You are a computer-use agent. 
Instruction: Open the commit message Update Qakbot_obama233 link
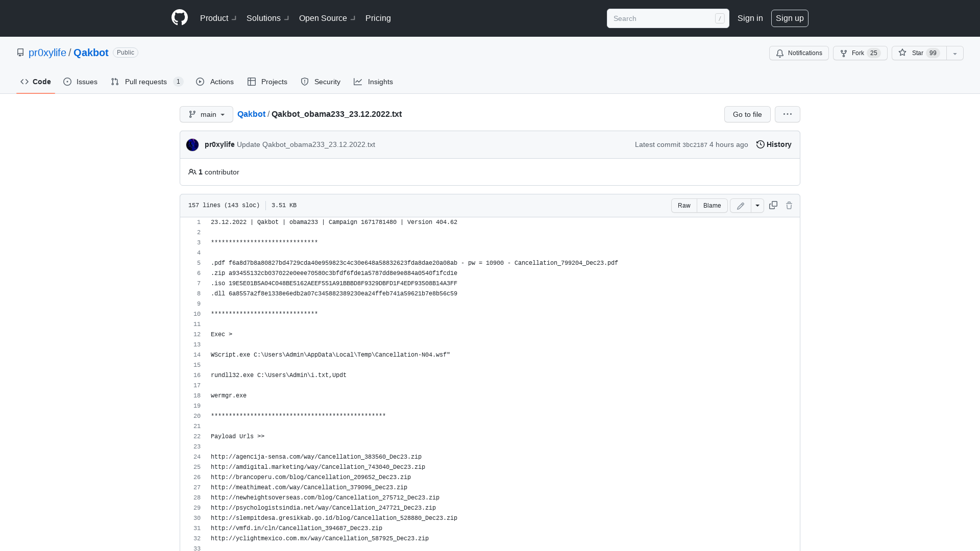(306, 144)
